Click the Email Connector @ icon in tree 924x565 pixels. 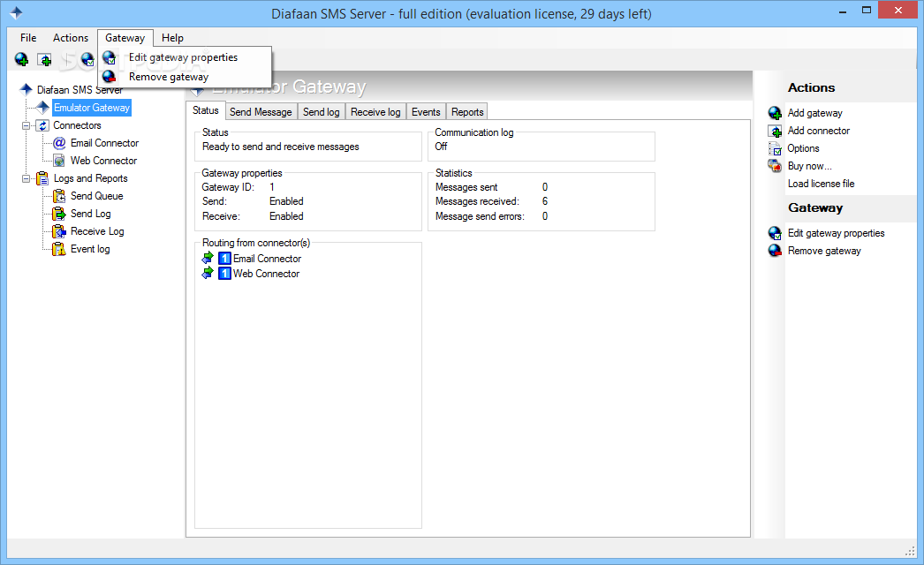[x=59, y=143]
